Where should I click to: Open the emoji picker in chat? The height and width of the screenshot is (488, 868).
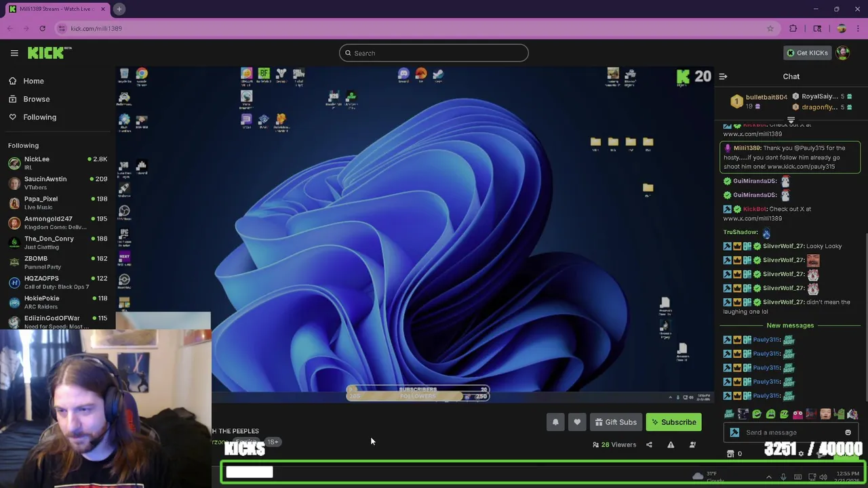tap(848, 432)
